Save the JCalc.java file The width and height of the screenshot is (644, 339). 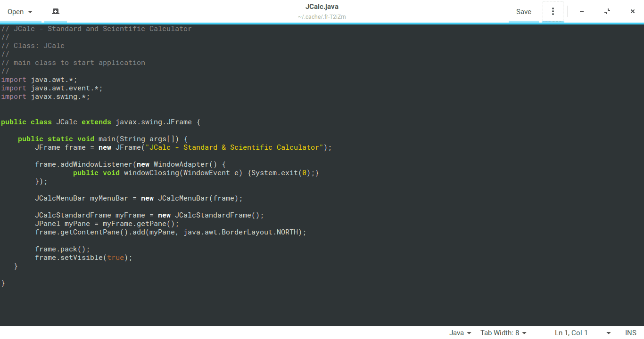523,12
